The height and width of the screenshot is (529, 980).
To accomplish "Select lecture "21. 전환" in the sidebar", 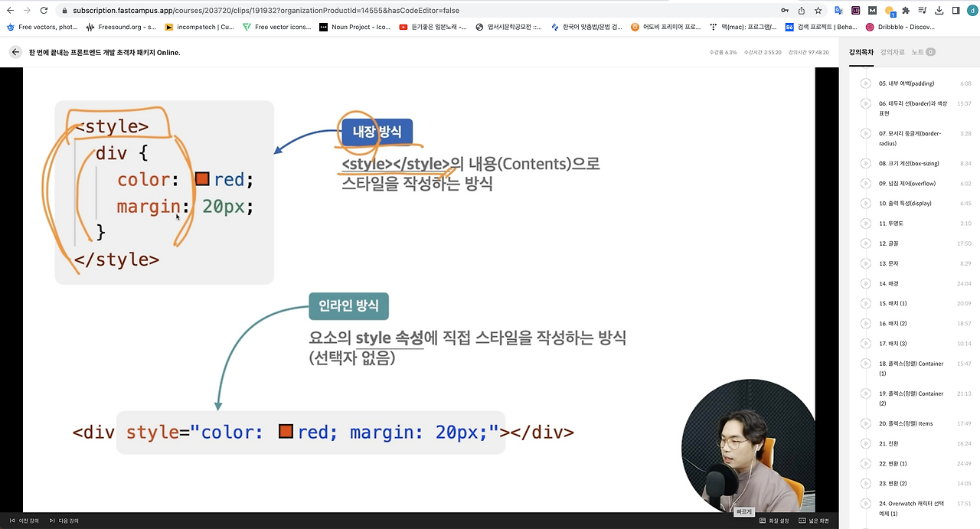I will click(888, 443).
